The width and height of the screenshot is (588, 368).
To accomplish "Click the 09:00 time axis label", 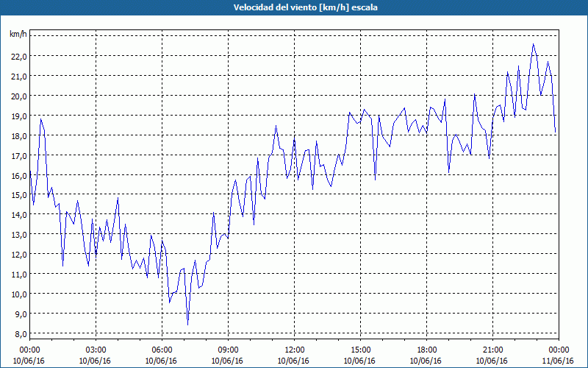I will click(x=228, y=350).
